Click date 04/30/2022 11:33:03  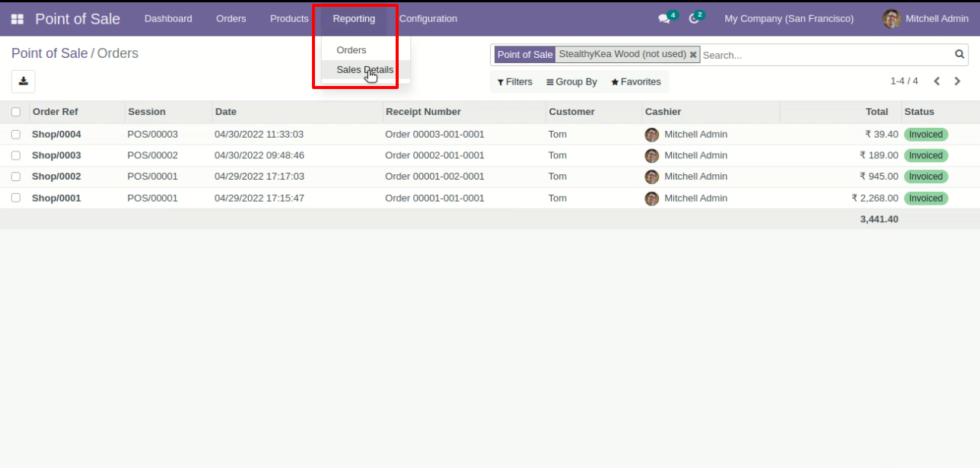[259, 135]
